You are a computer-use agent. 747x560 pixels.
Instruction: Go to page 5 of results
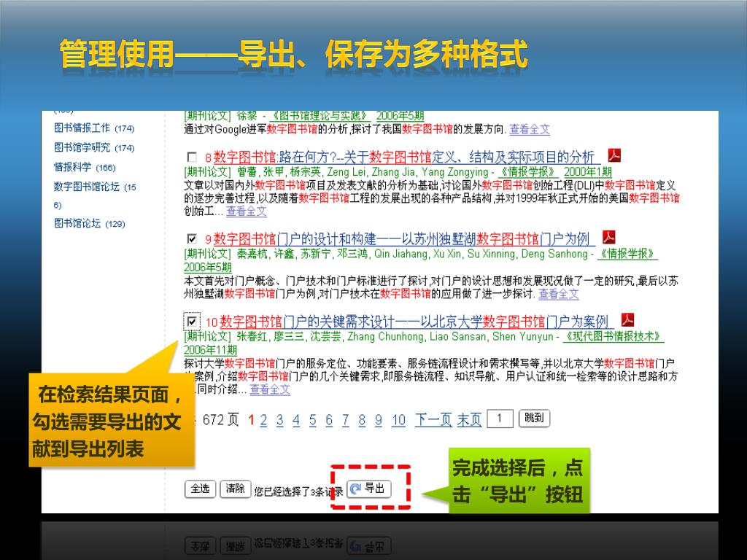[x=312, y=420]
